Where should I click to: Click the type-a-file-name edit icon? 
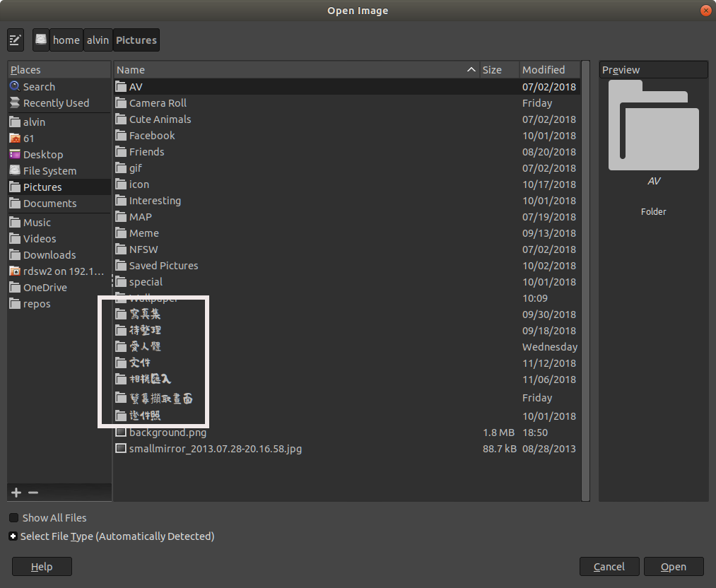coord(16,40)
